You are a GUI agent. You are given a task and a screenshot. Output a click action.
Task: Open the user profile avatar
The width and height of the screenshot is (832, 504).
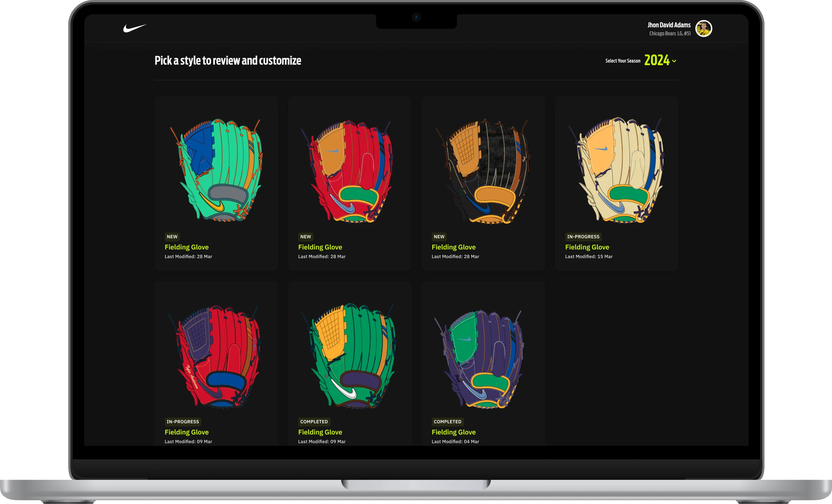(x=703, y=28)
